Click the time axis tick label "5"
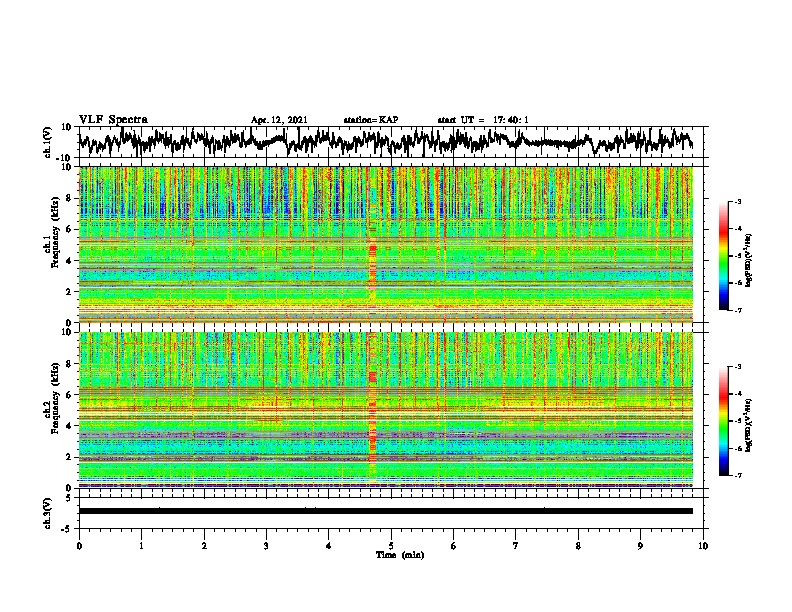The image size is (792, 612). (x=391, y=546)
